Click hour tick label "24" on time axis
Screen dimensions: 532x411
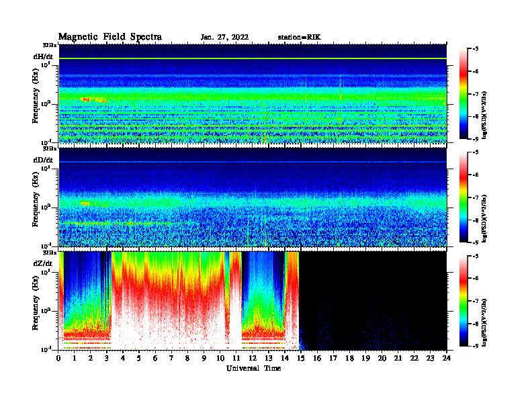coord(447,359)
